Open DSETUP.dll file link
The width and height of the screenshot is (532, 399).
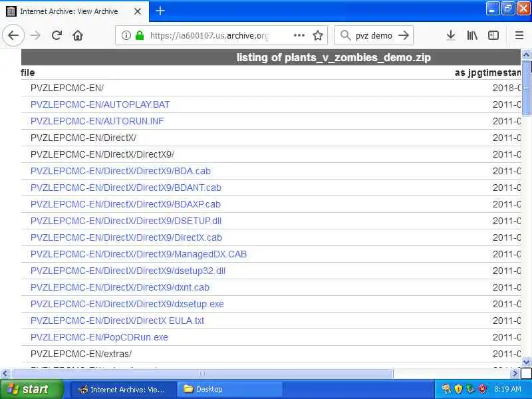tap(126, 221)
